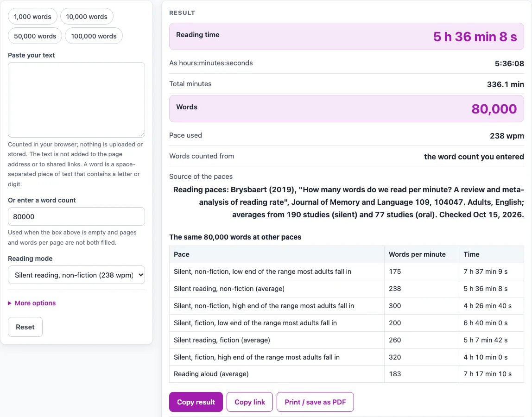Viewport: 532px width, 417px height.
Task: Click the Reset button
Action: 25,327
